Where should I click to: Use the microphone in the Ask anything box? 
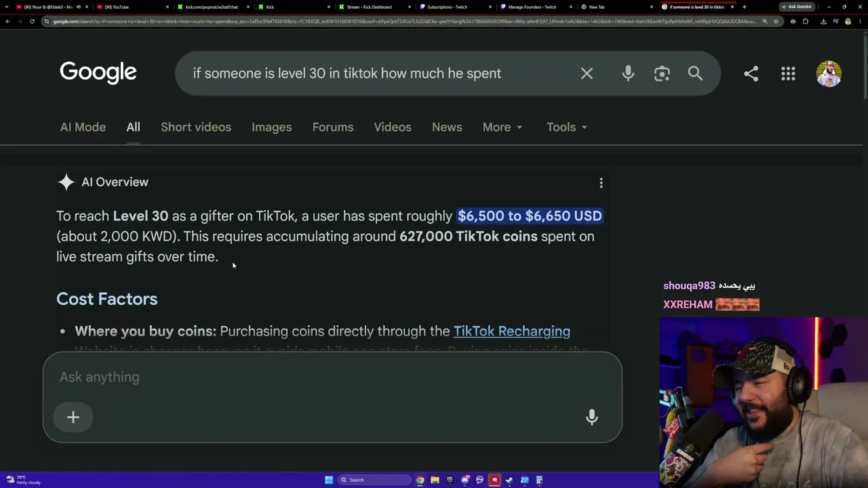click(x=592, y=417)
